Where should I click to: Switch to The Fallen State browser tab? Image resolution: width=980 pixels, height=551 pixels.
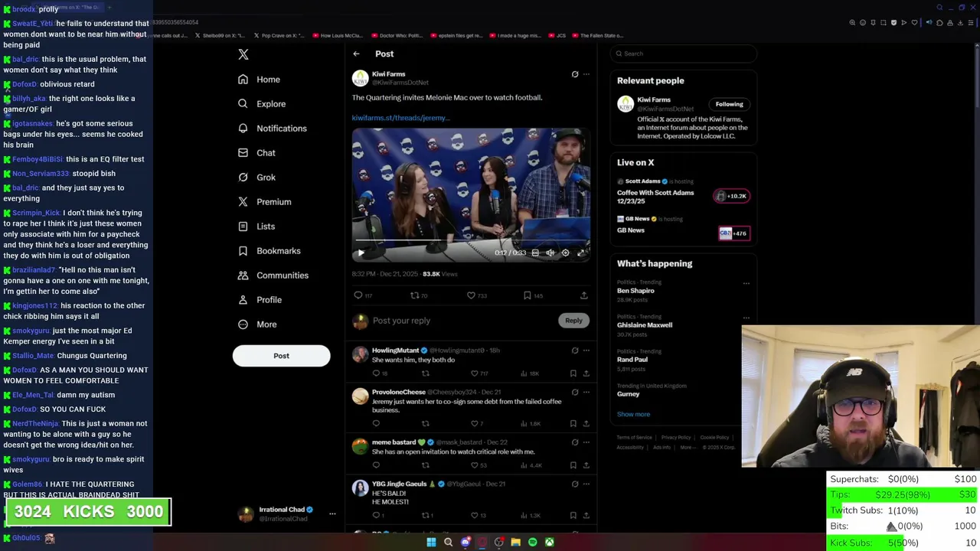597,35
